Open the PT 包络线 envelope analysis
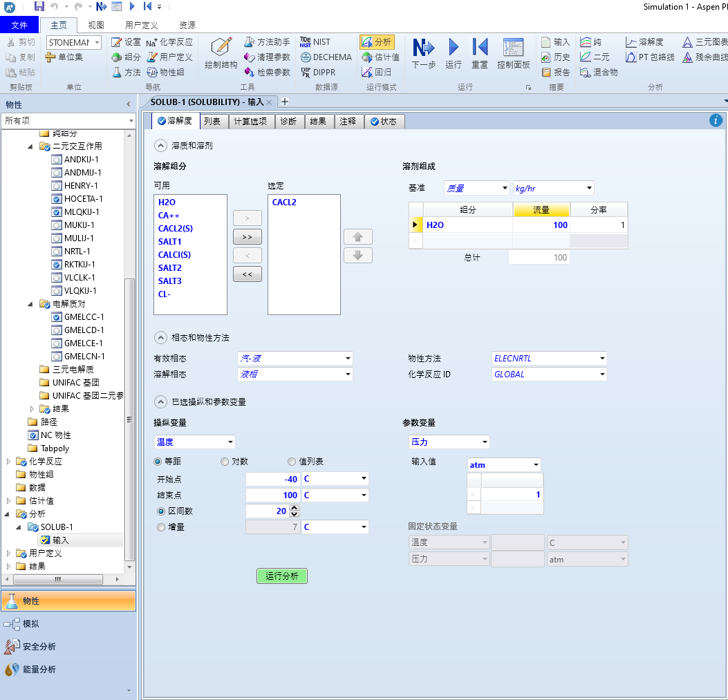 tap(650, 57)
